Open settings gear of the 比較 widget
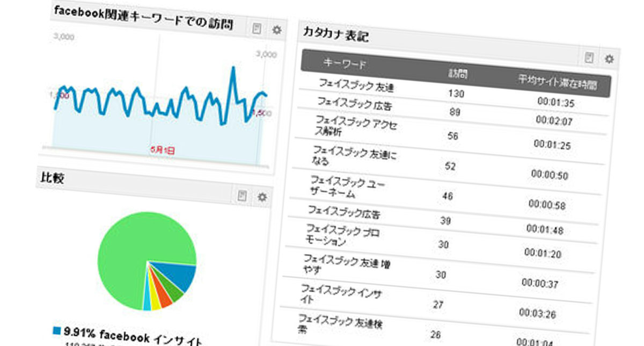 click(x=262, y=197)
